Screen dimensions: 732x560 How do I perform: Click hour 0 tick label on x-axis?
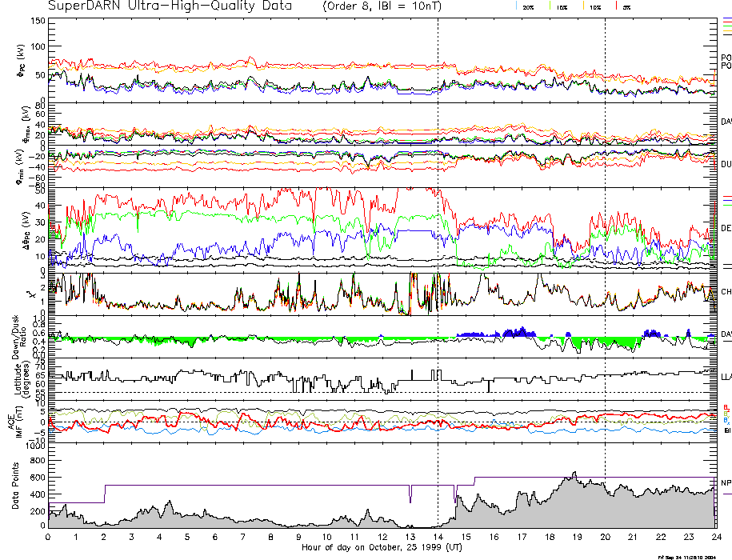click(49, 537)
